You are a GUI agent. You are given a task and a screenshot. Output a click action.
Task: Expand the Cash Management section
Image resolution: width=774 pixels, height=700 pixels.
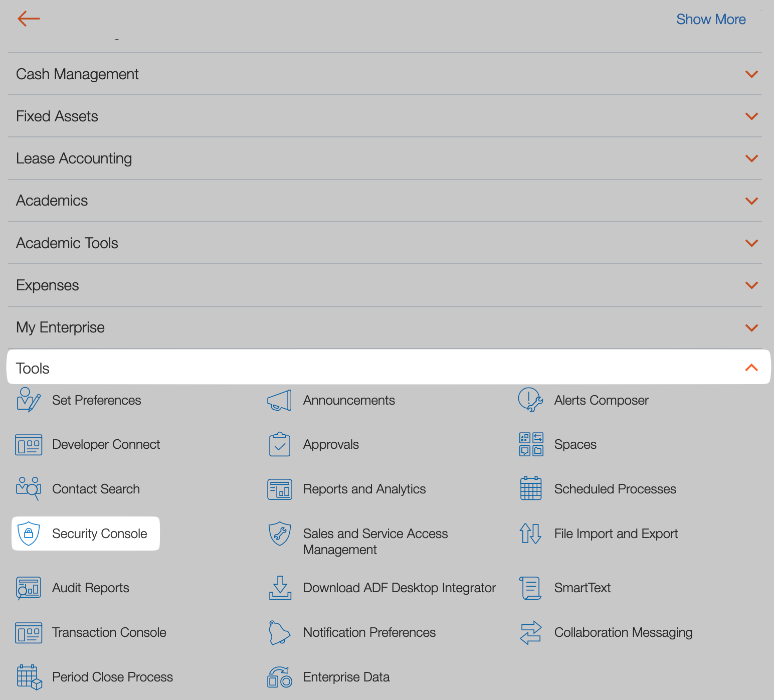tap(751, 74)
